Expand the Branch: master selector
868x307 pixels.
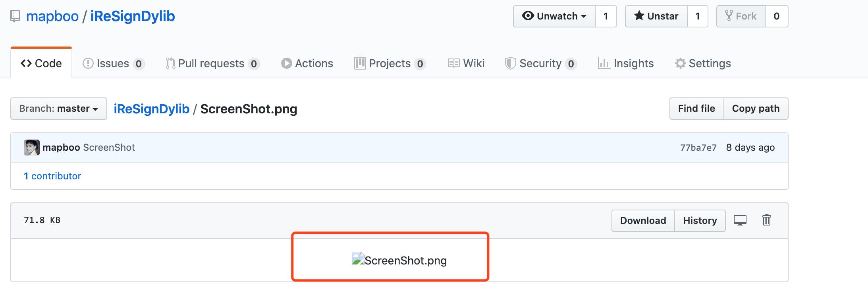tap(59, 109)
